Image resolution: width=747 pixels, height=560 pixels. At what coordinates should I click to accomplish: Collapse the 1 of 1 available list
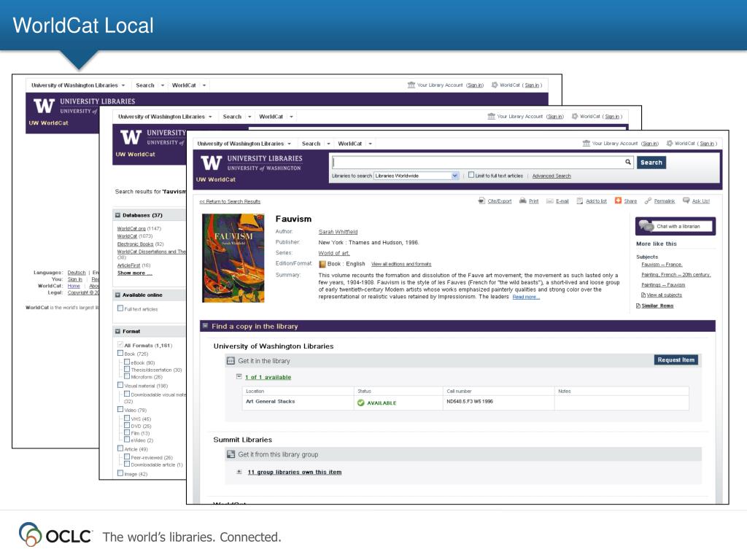239,377
